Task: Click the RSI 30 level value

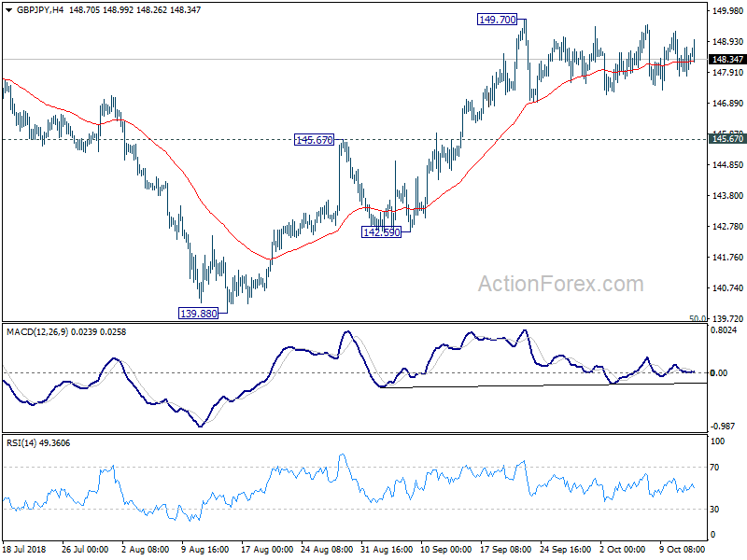Action: 714,510
